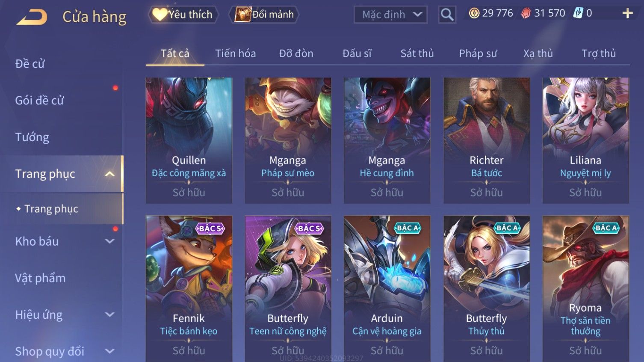Open Gói đề cử sidebar item

click(x=39, y=101)
